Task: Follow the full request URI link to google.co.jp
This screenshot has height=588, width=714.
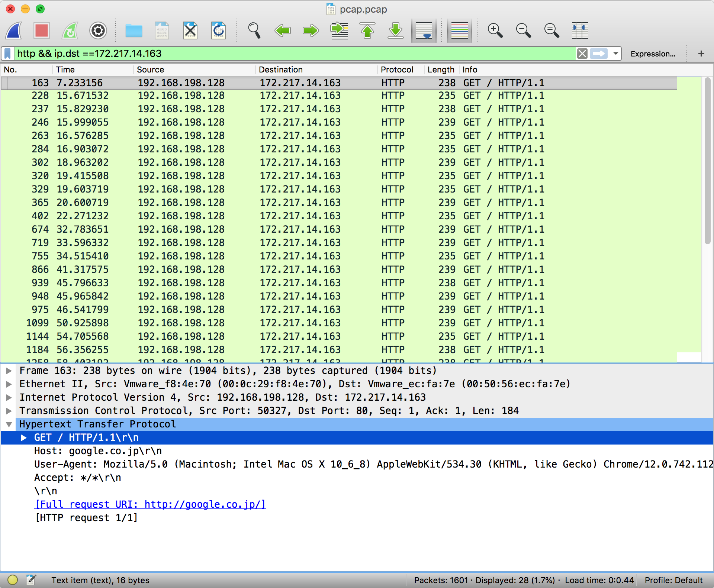Action: (150, 504)
